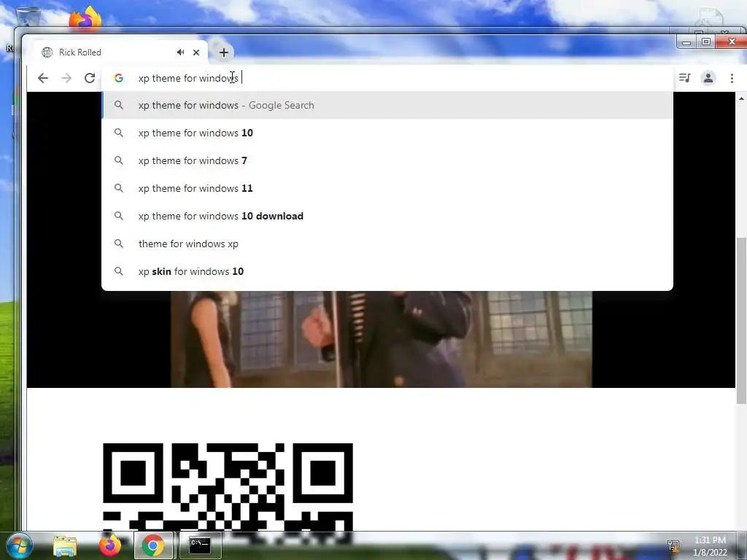Open the media control icon in toolbar
747x560 pixels.
click(x=684, y=78)
